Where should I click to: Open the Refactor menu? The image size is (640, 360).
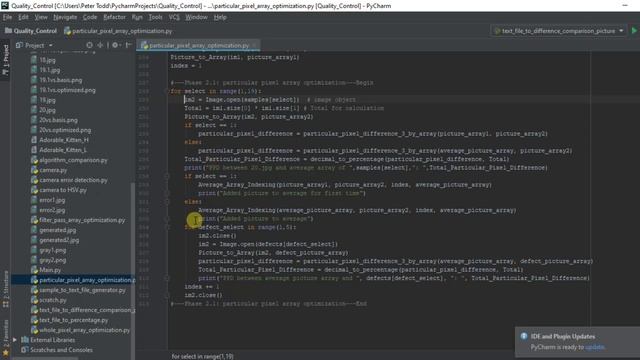(x=114, y=17)
